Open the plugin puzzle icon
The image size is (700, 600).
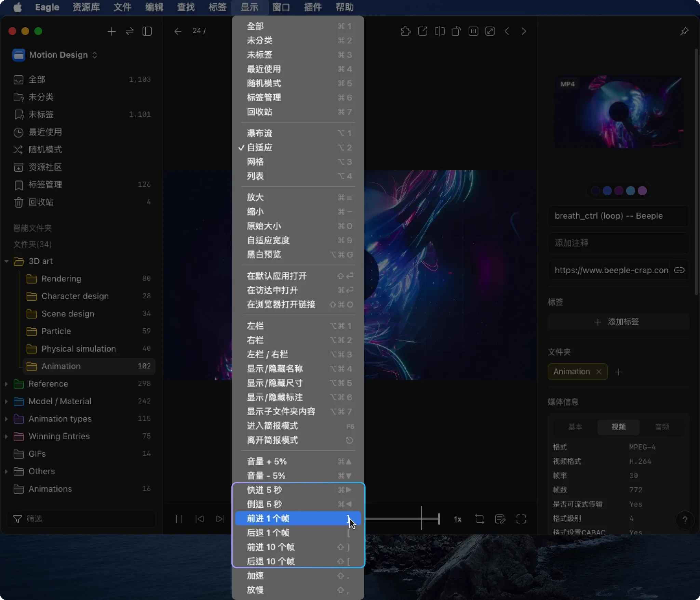[406, 31]
